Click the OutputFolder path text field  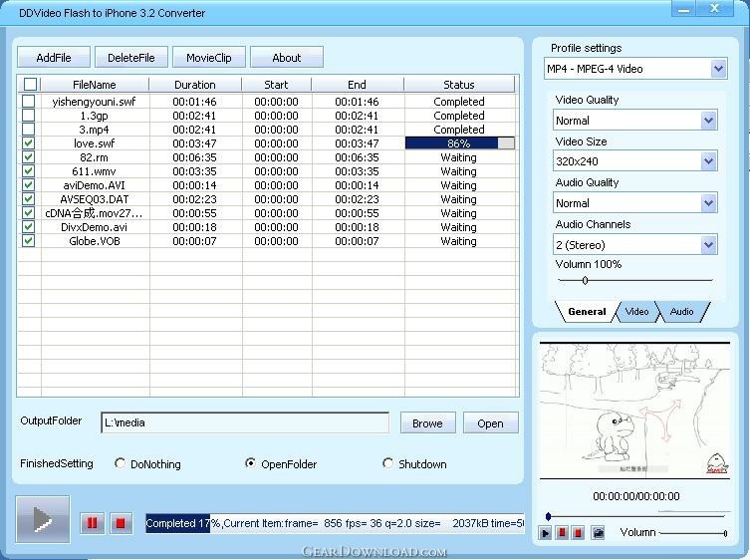(245, 422)
